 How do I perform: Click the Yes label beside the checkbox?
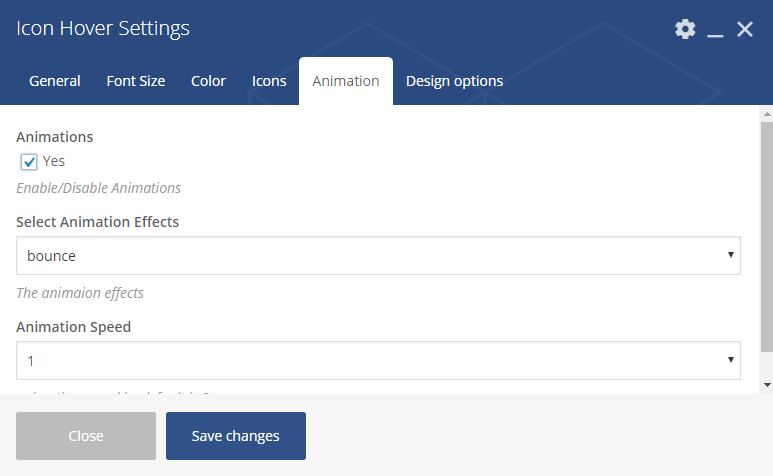[x=54, y=161]
